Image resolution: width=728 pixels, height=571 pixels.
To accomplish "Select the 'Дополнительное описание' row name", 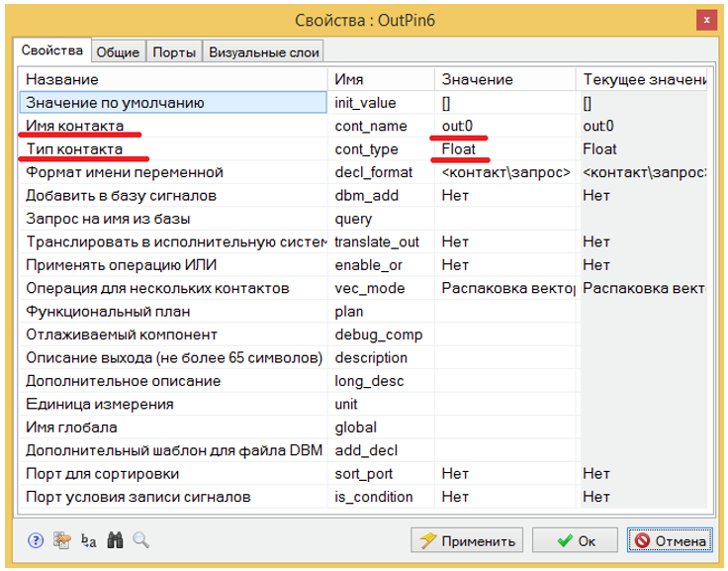I will [x=173, y=381].
